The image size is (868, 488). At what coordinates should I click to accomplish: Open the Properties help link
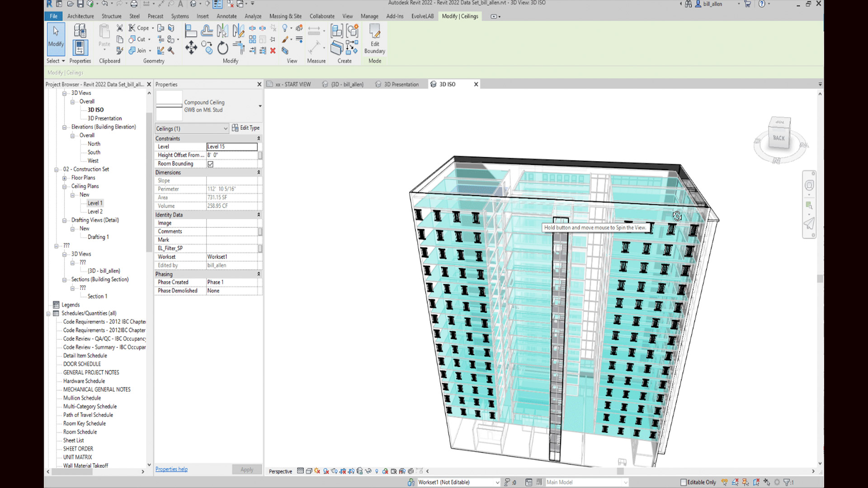pos(171,469)
